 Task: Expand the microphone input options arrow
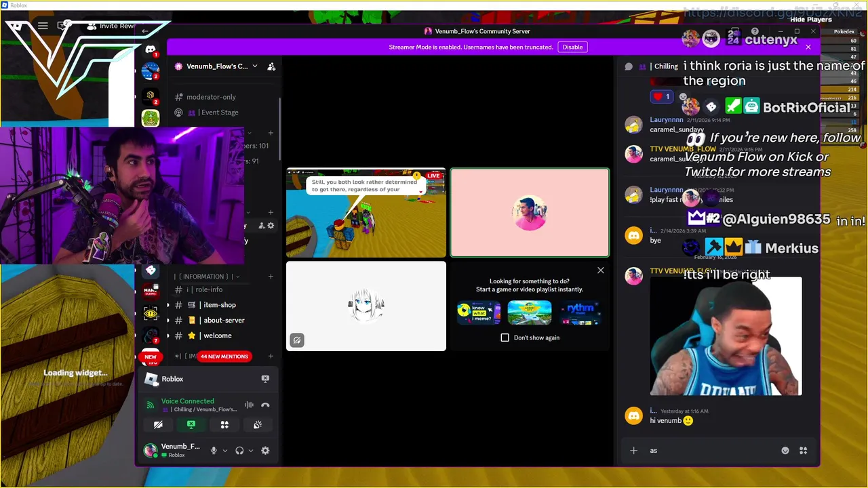coord(224,451)
